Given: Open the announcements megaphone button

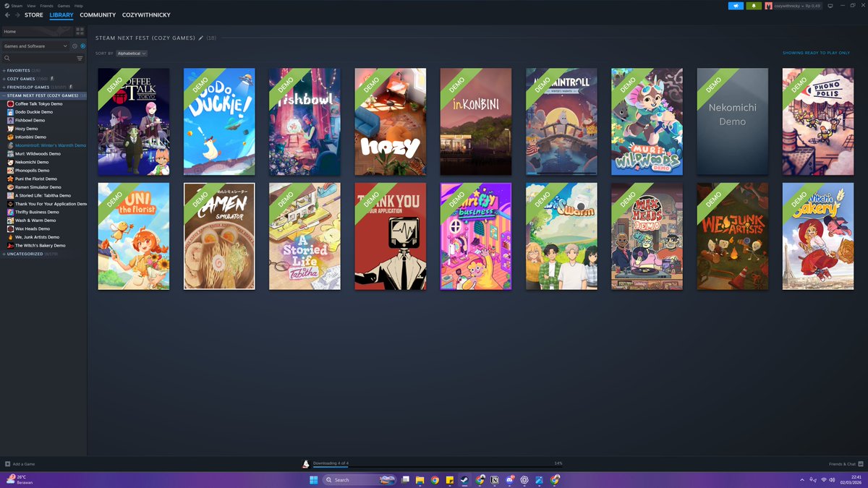Looking at the screenshot, I should click(x=736, y=6).
